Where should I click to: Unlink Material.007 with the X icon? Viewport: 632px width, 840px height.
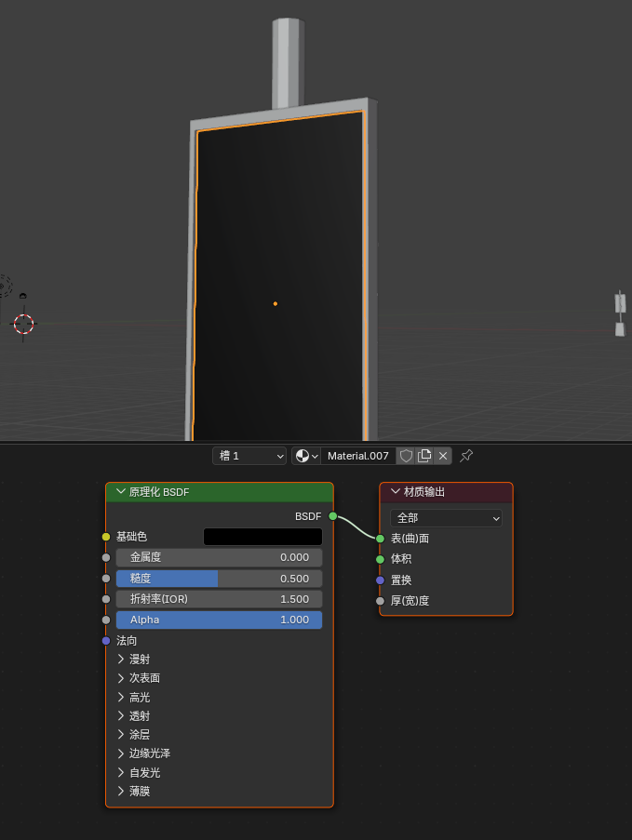coord(443,456)
